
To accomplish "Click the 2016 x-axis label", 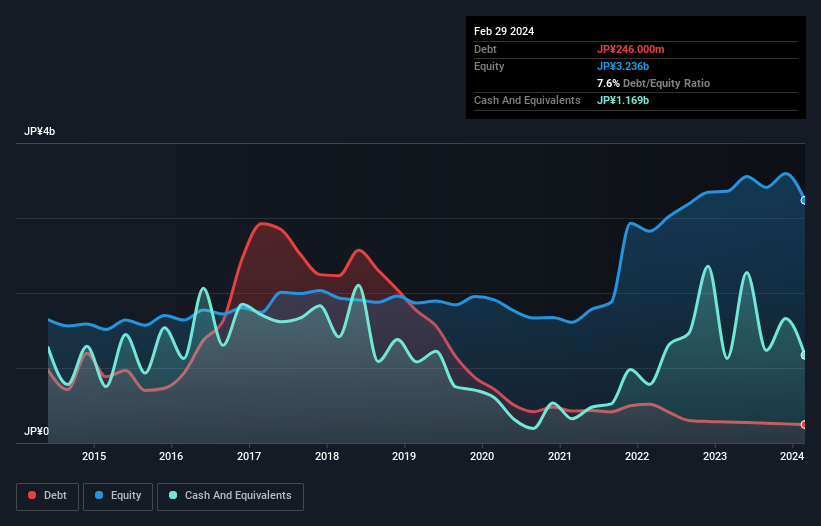I will [x=171, y=456].
